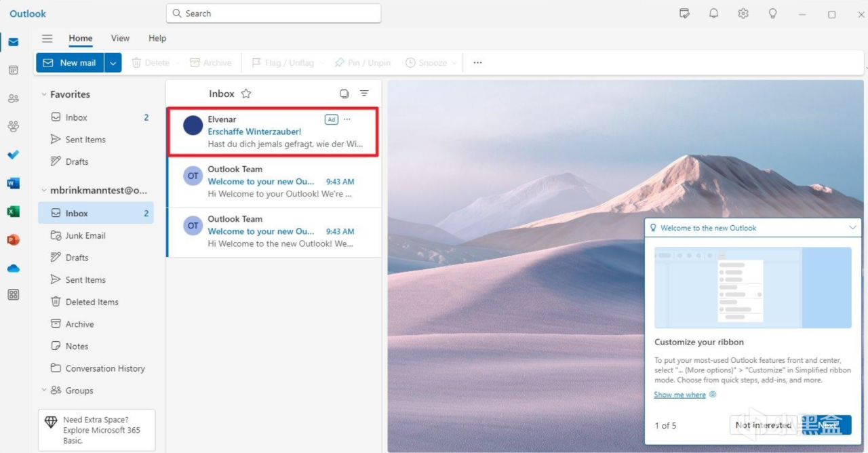Open the Calendar app in left rail
Viewport: 868px width, 453px height.
pyautogui.click(x=14, y=70)
